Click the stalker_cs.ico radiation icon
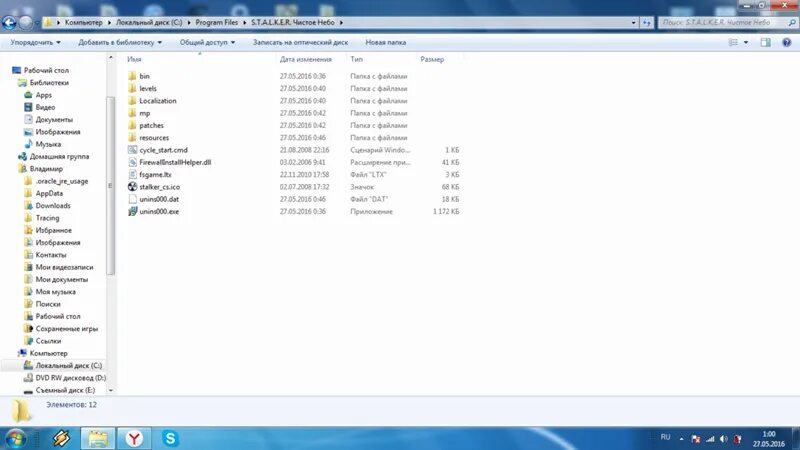 pos(132,187)
